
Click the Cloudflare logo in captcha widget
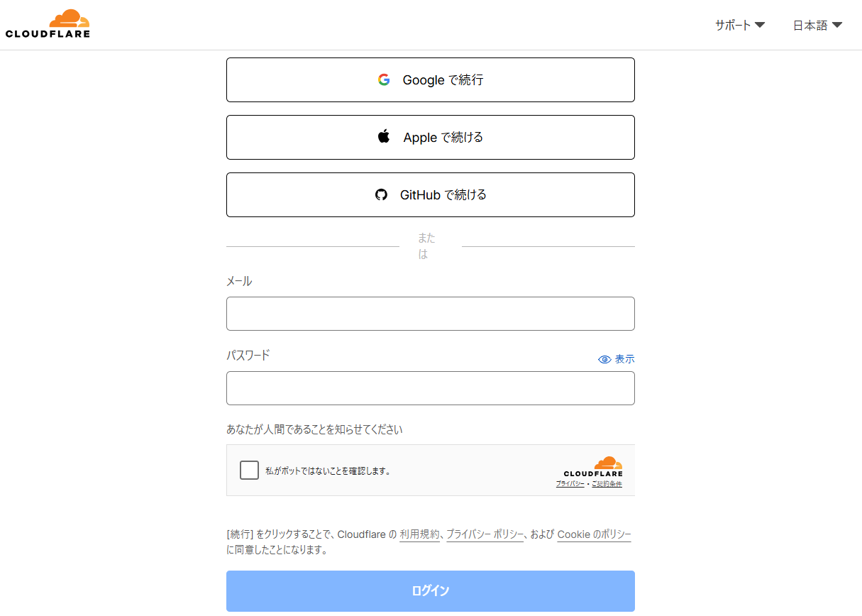click(594, 467)
